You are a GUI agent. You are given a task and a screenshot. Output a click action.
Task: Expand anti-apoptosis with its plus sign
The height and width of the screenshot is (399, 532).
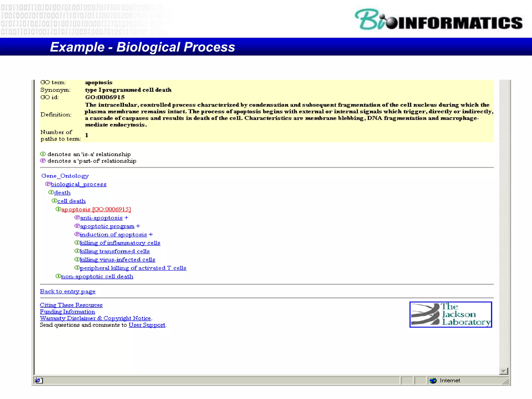tap(126, 218)
